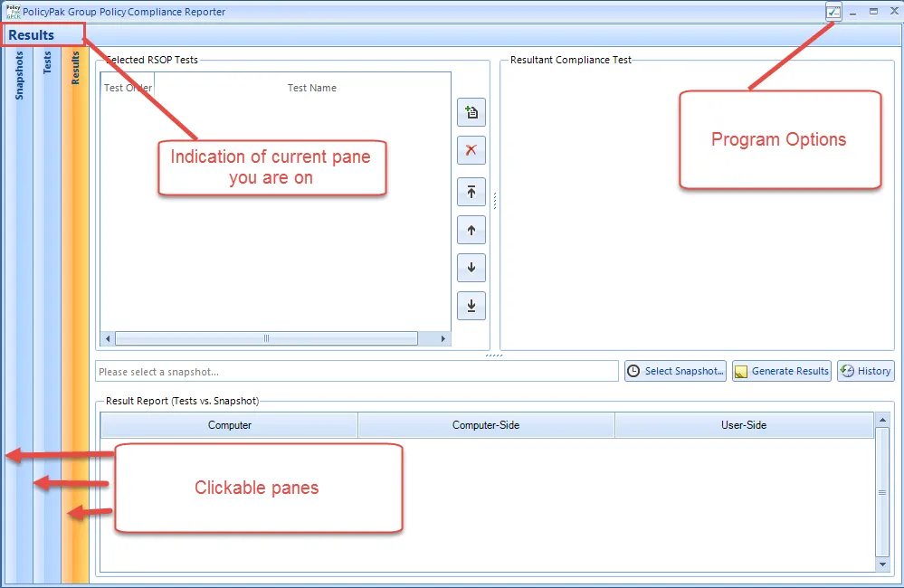Minimize the Compliance Reporter window
Image resolution: width=904 pixels, height=588 pixels.
click(852, 12)
